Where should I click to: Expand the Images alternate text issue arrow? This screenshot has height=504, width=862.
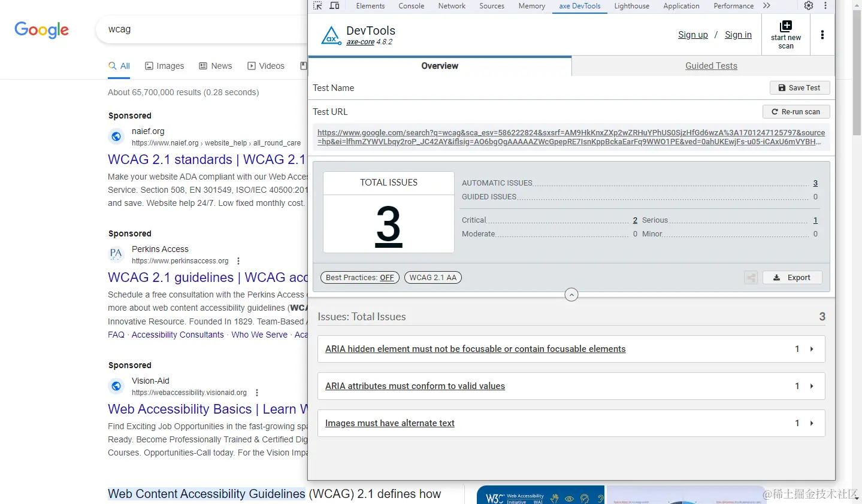coord(812,423)
